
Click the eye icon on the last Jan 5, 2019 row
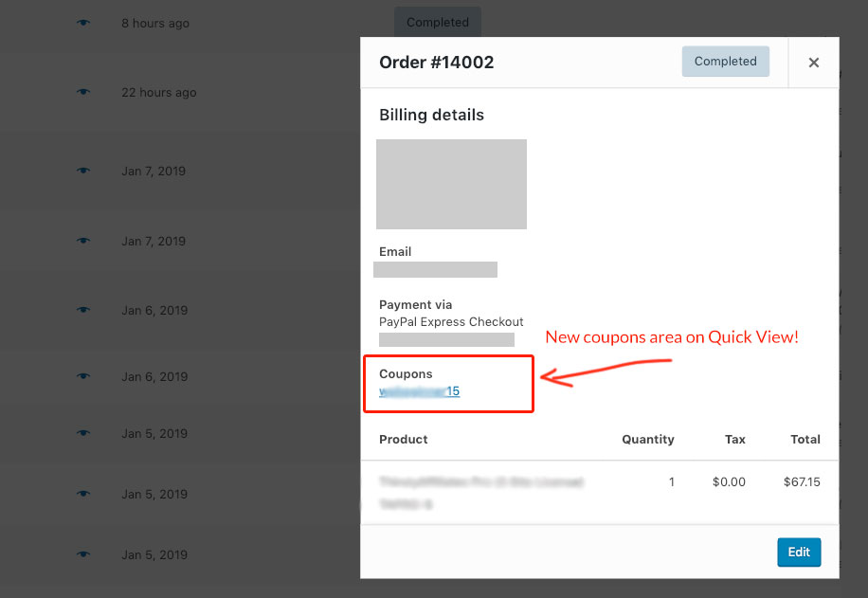tap(83, 554)
